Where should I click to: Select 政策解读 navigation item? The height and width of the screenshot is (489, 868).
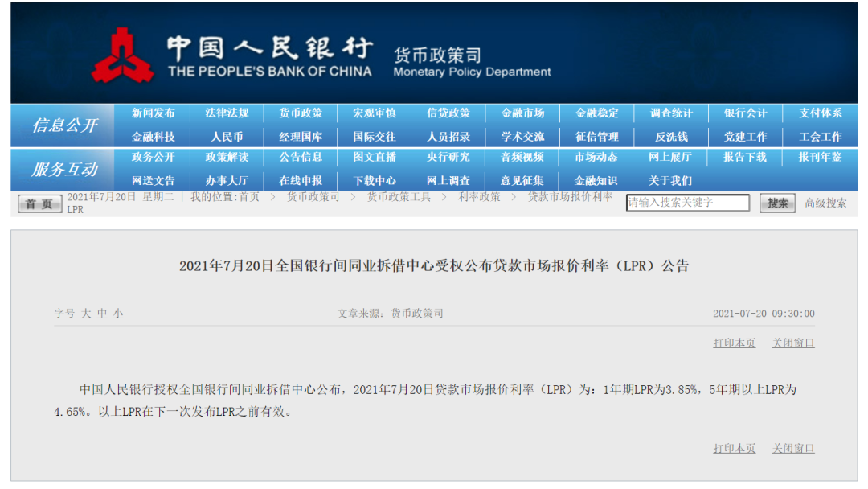227,158
